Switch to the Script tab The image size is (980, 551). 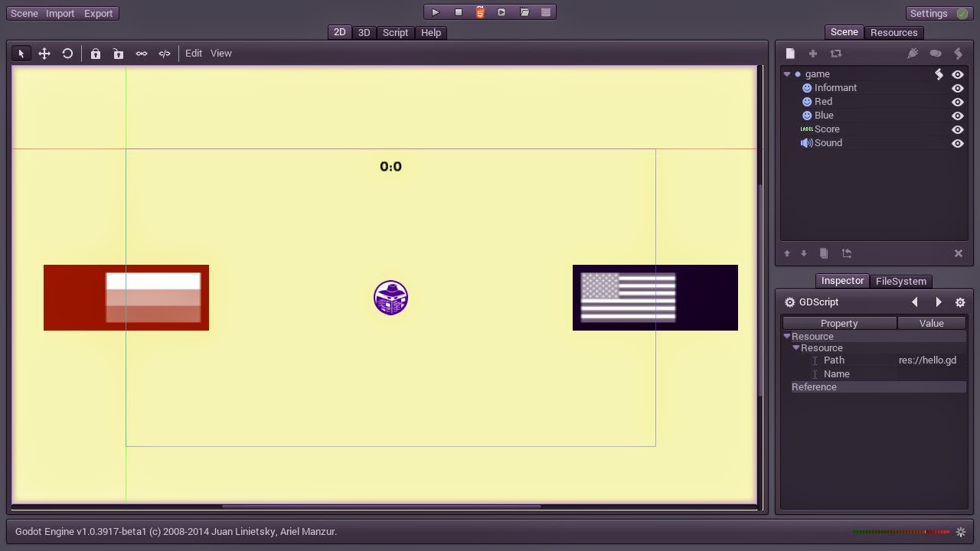click(x=395, y=32)
